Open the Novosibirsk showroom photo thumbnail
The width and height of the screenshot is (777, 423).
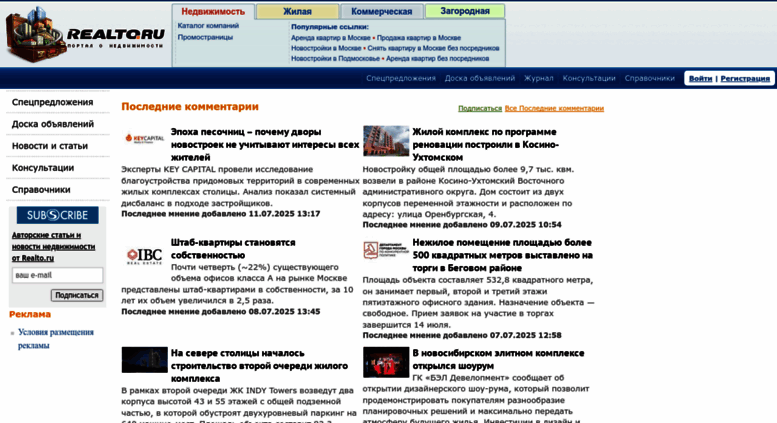click(x=386, y=362)
